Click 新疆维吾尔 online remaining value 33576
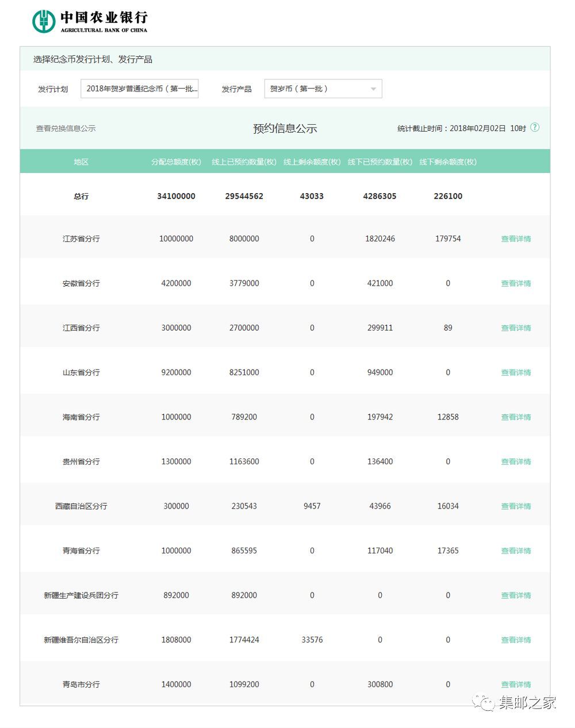 pyautogui.click(x=312, y=640)
